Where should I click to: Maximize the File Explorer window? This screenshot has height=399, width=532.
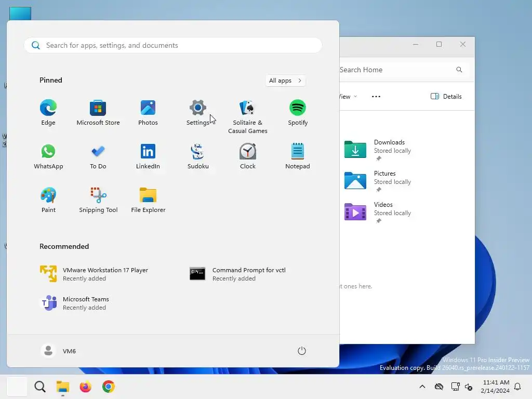pos(439,44)
